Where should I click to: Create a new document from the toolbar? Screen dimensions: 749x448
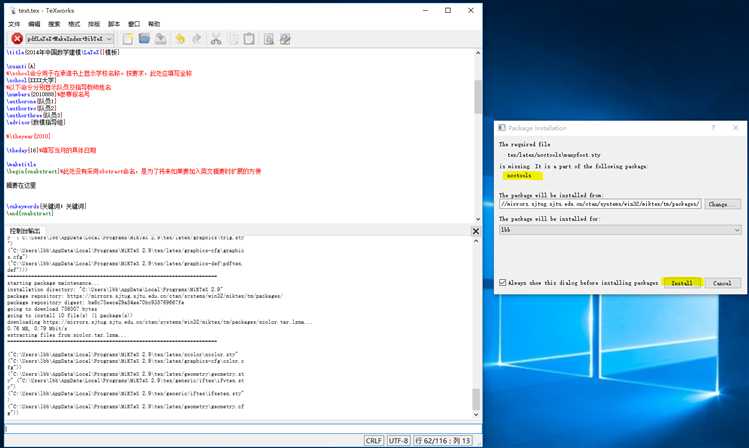[128, 39]
